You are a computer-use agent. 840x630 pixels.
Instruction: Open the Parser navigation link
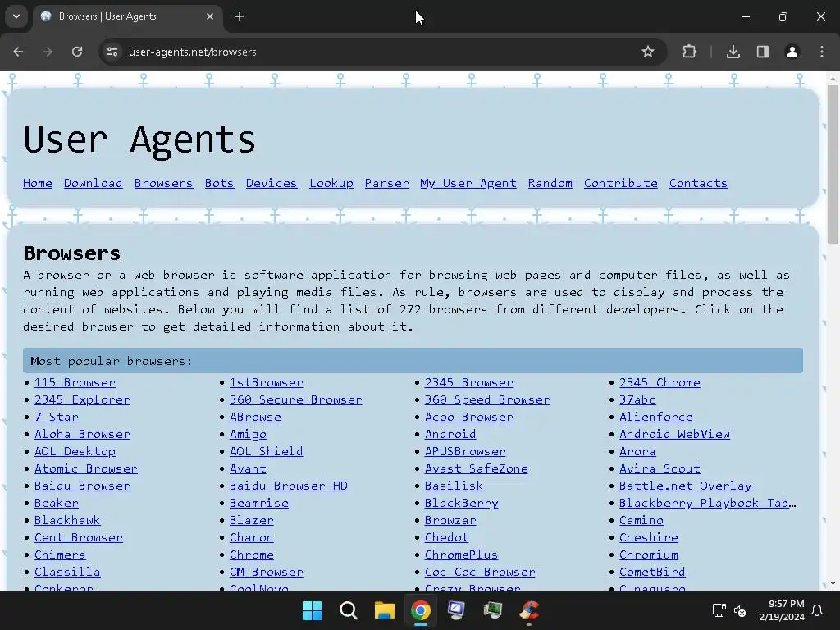pos(387,183)
